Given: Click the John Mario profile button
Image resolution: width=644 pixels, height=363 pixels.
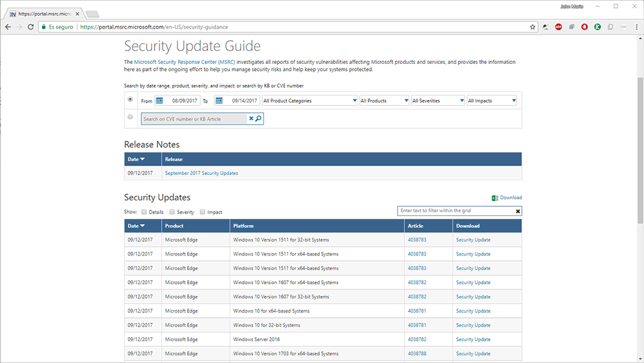Looking at the screenshot, I should [x=572, y=6].
